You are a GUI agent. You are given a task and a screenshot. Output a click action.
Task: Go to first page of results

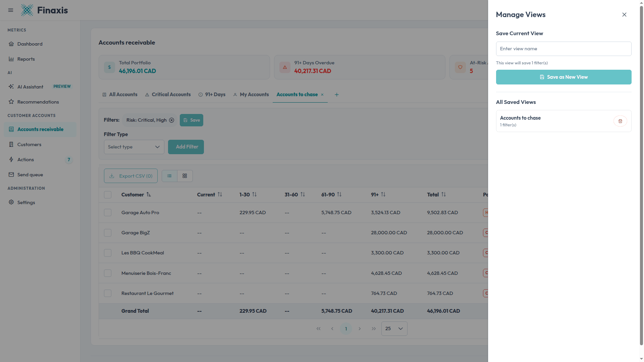[x=318, y=329]
